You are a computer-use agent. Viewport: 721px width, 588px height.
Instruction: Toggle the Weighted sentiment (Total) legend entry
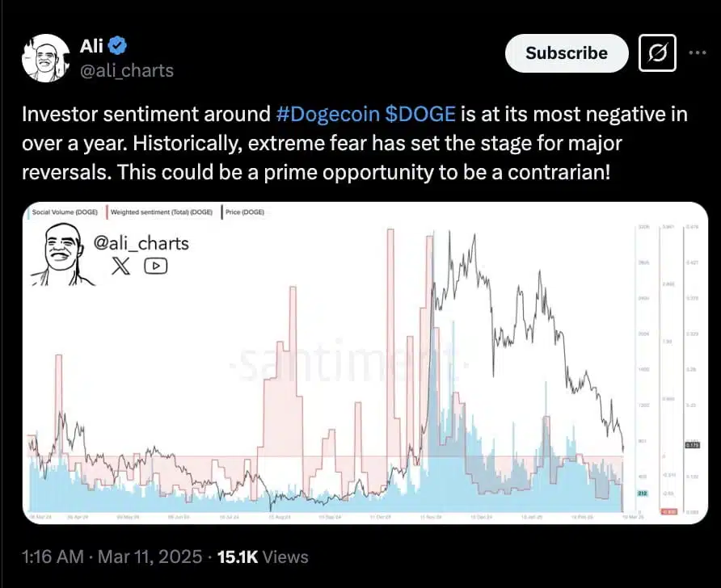point(161,212)
